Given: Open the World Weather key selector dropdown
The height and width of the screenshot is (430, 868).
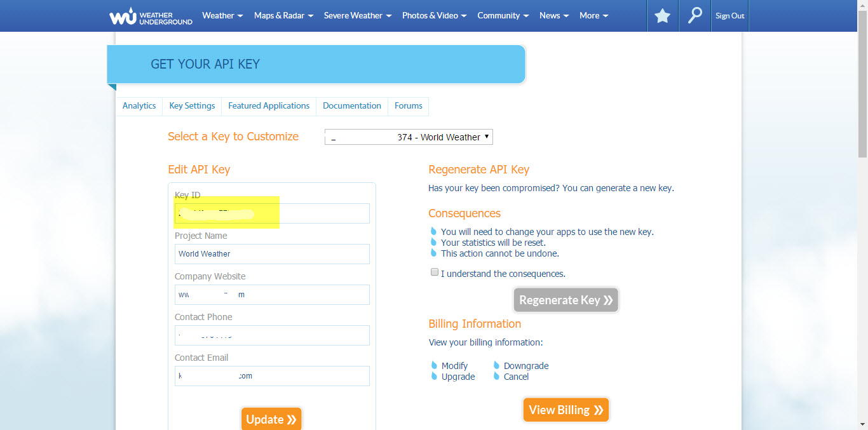Looking at the screenshot, I should [x=409, y=137].
